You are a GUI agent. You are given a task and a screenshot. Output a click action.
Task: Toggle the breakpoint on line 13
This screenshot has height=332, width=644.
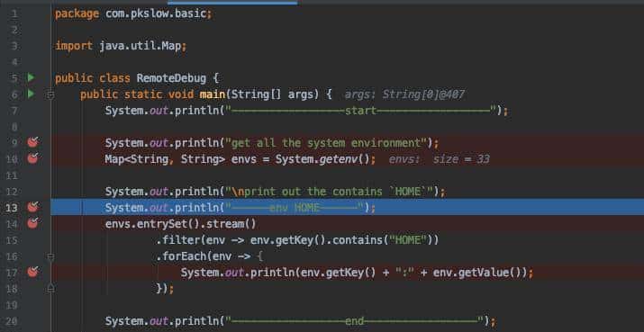pos(32,207)
